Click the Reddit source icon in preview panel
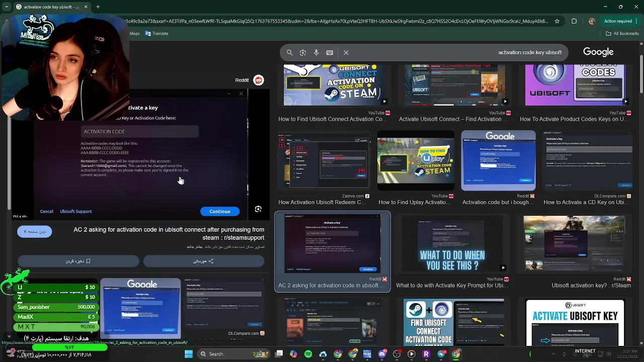 (x=259, y=80)
